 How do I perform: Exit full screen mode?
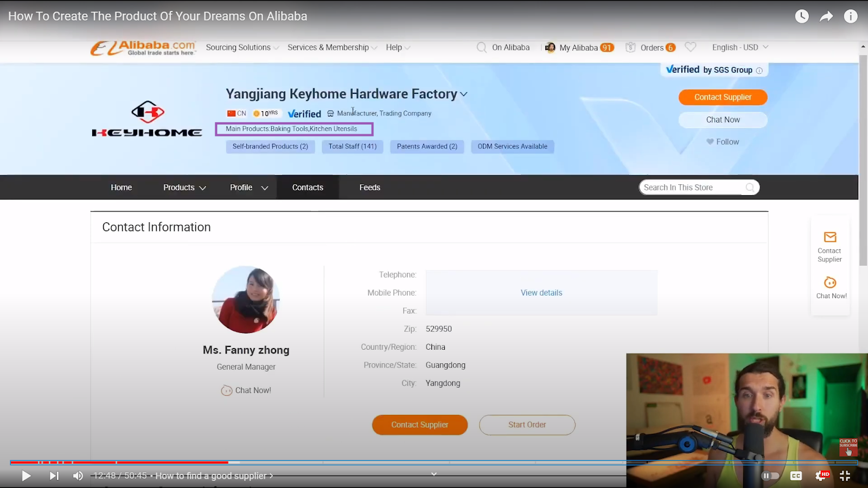pos(845,476)
